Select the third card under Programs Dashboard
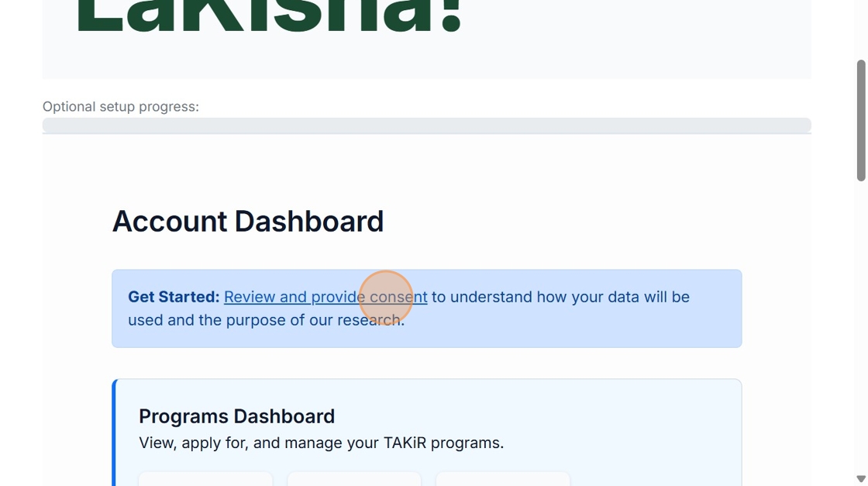This screenshot has height=486, width=868. (503, 478)
